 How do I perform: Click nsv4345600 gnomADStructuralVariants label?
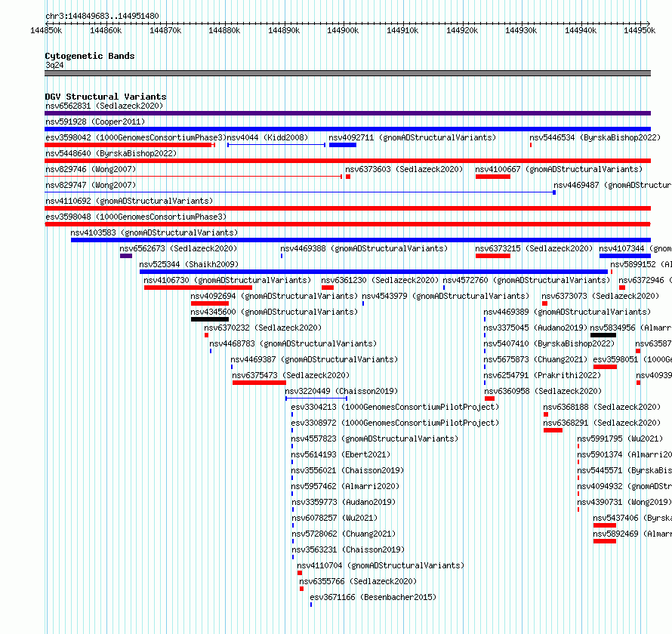tap(274, 312)
